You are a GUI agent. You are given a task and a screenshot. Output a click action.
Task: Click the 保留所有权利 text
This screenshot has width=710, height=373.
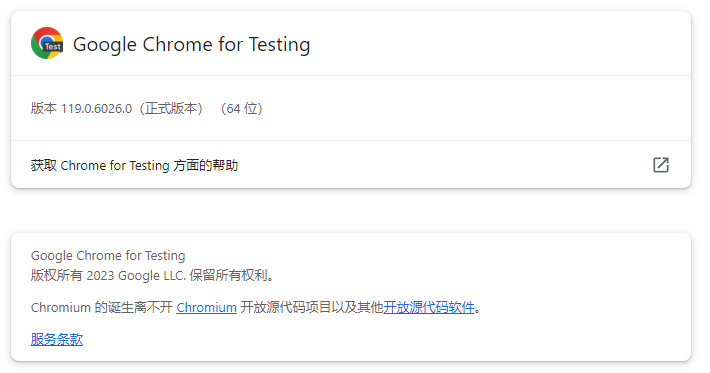point(229,275)
